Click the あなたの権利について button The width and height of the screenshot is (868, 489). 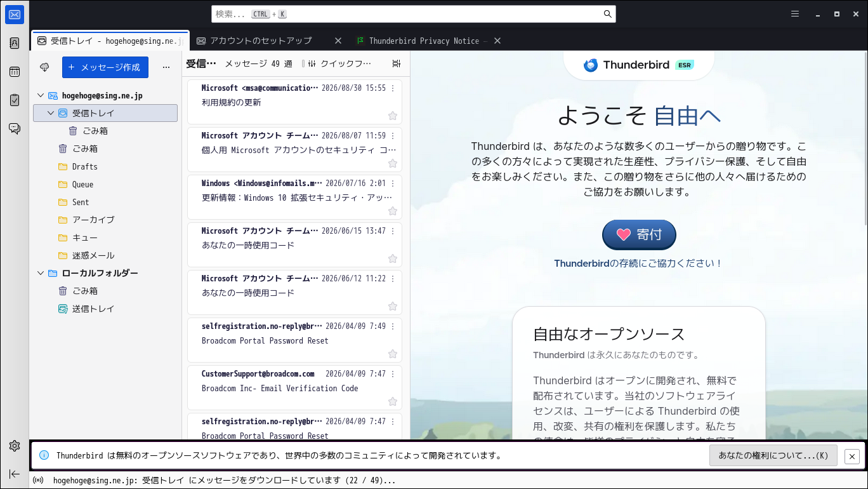[x=773, y=455]
